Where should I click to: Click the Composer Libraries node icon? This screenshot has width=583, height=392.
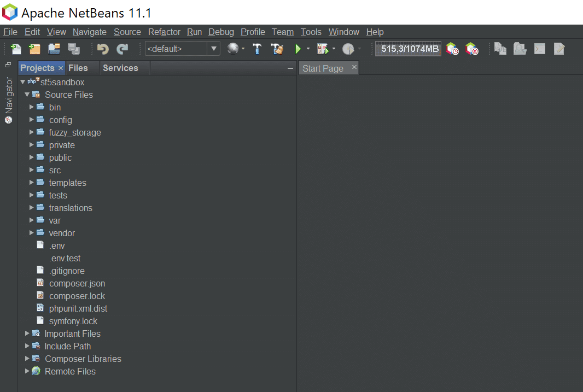pyautogui.click(x=36, y=359)
